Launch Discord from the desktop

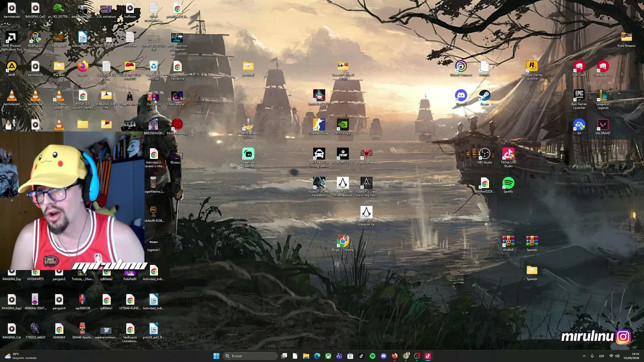coord(461,98)
